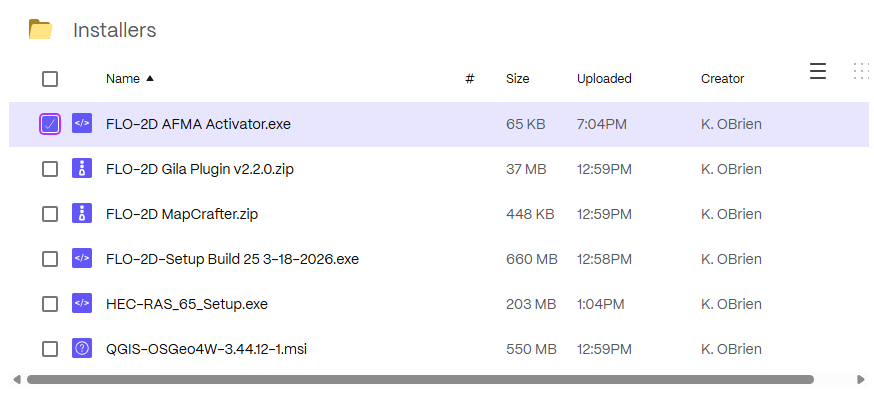Switch to list view icon
The height and width of the screenshot is (396, 874).
pos(818,71)
